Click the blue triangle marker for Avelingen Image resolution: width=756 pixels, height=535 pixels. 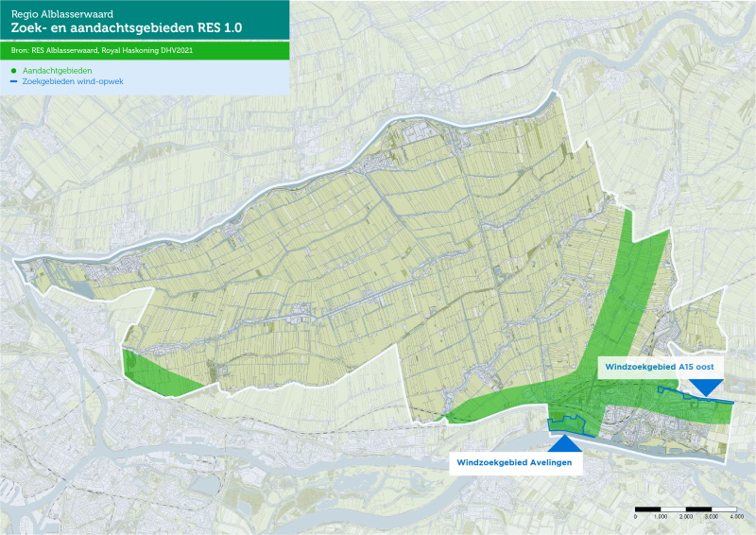(x=564, y=443)
